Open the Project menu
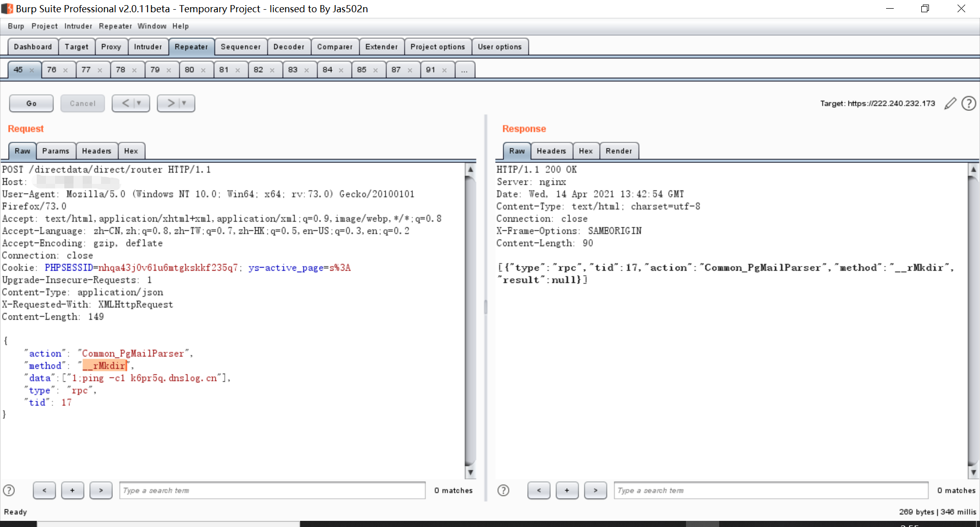The image size is (980, 527). 44,26
